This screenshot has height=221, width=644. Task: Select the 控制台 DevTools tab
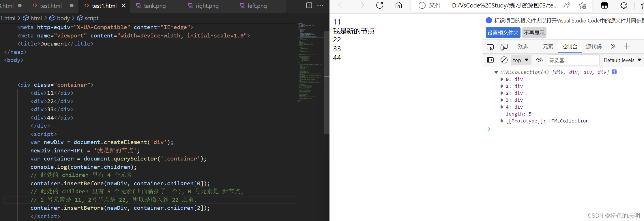tap(570, 47)
